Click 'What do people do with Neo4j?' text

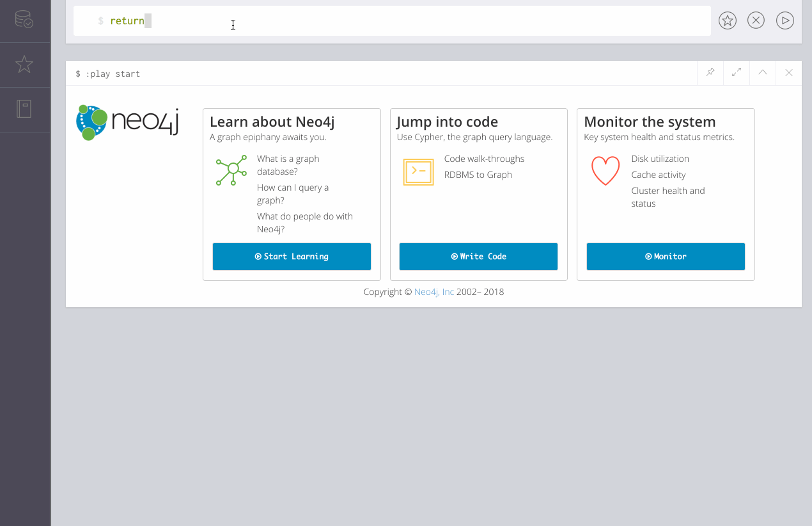(305, 223)
